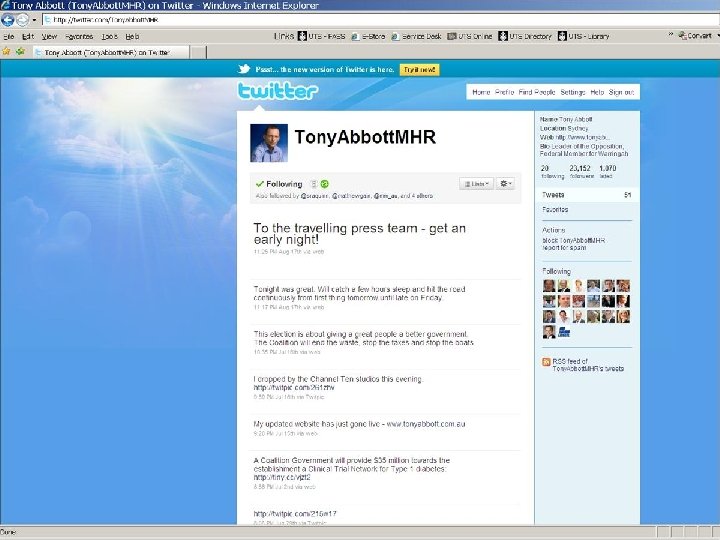Image resolution: width=720 pixels, height=540 pixels.
Task: Open the twitpic.com/215m17 link
Action: pos(295,514)
